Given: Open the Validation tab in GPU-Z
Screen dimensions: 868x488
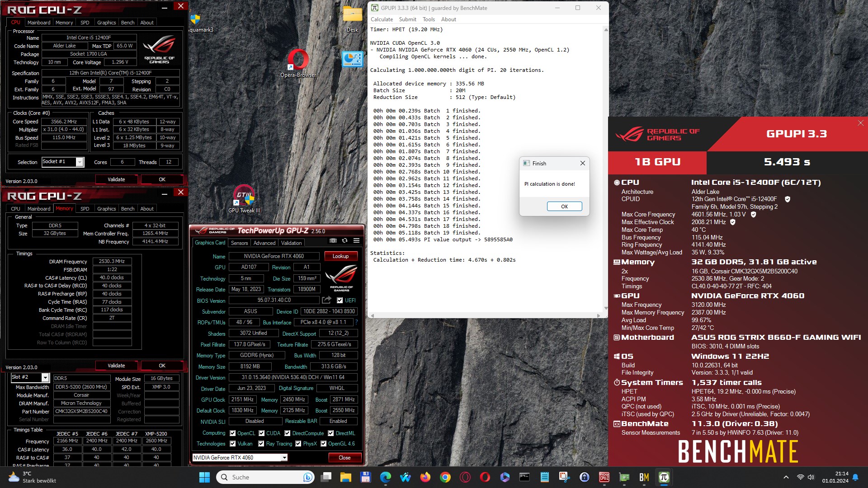Looking at the screenshot, I should (x=291, y=243).
